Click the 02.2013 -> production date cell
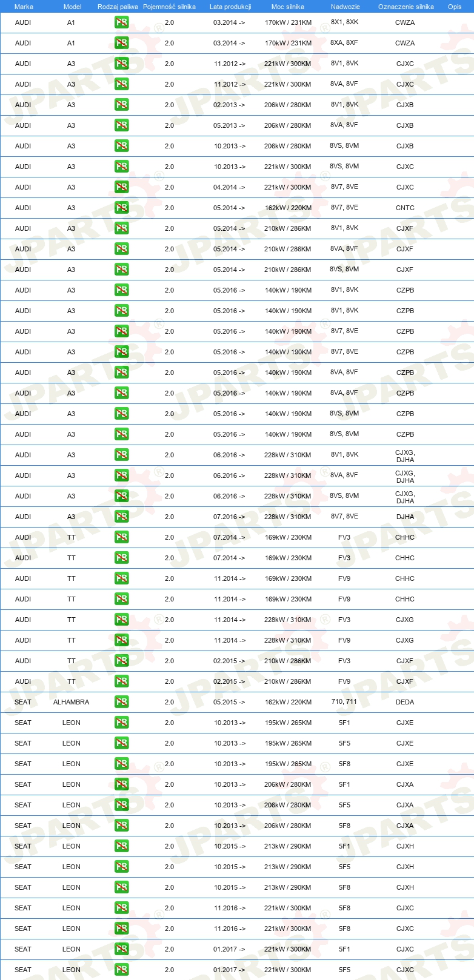The height and width of the screenshot is (980, 474). [x=229, y=105]
